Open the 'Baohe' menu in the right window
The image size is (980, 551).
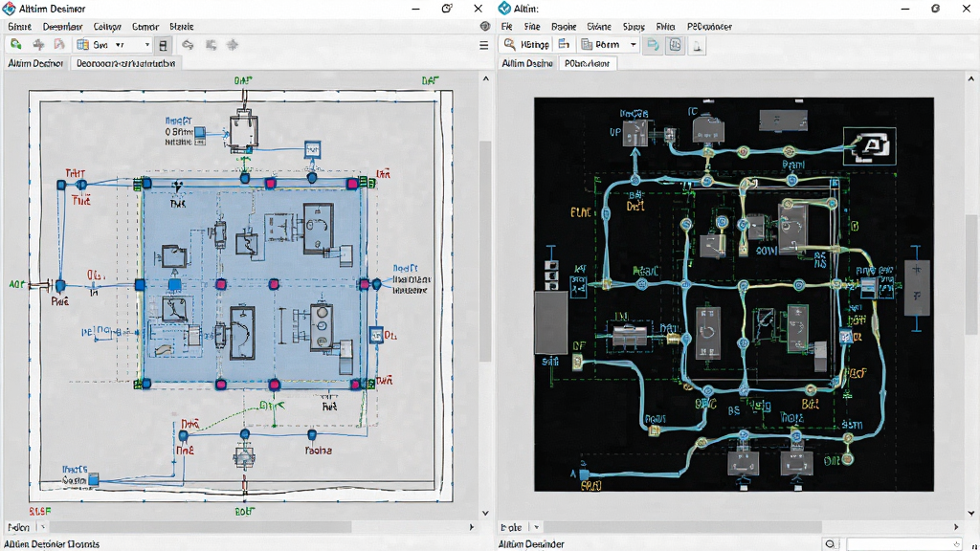[564, 27]
